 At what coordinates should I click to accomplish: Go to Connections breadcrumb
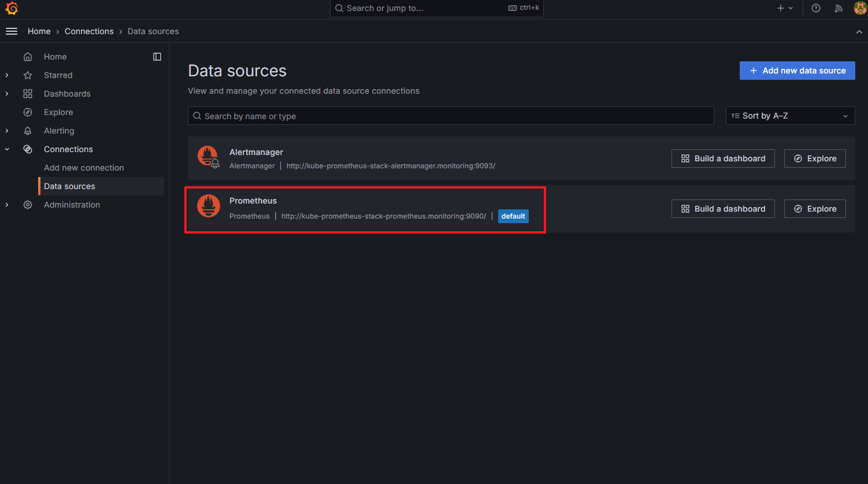[89, 31]
